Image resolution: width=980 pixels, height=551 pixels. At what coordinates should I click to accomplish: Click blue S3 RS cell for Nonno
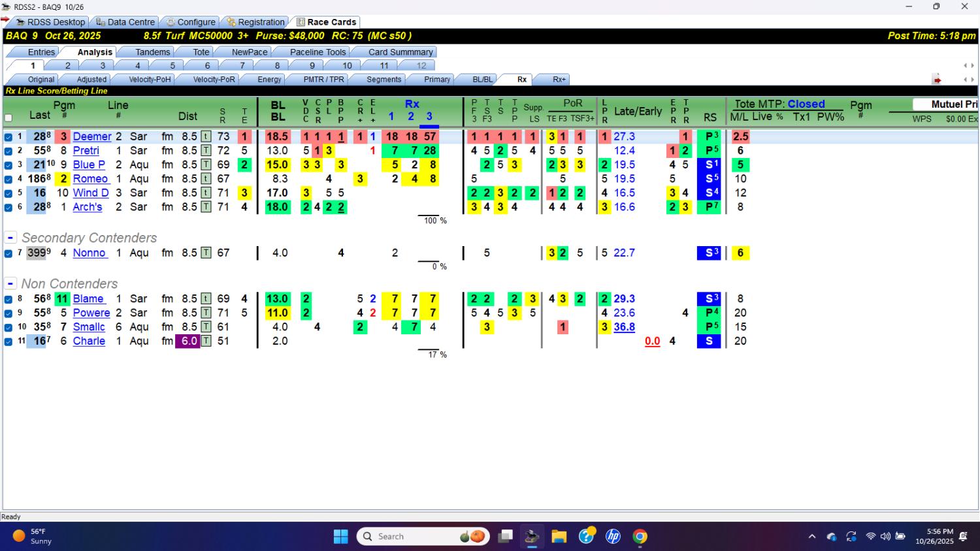(x=709, y=253)
